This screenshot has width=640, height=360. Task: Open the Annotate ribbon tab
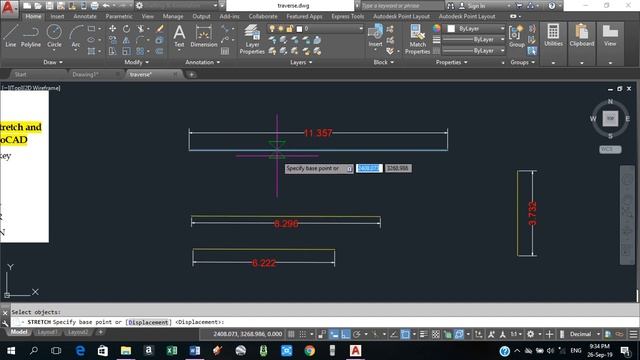(85, 16)
